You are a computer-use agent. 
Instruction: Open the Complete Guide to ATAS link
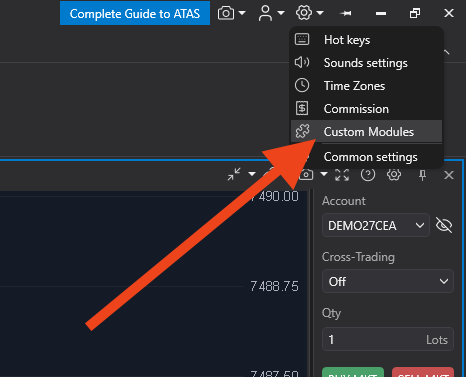[x=135, y=13]
